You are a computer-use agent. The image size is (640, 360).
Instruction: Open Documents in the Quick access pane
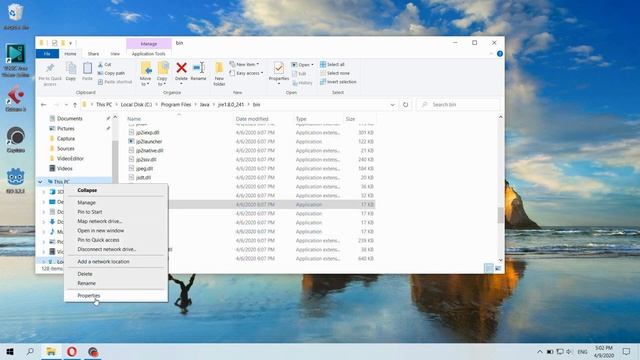70,119
